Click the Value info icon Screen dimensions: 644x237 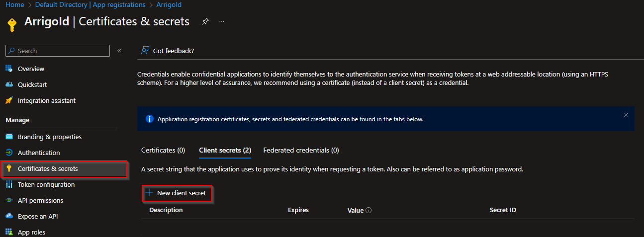(369, 210)
